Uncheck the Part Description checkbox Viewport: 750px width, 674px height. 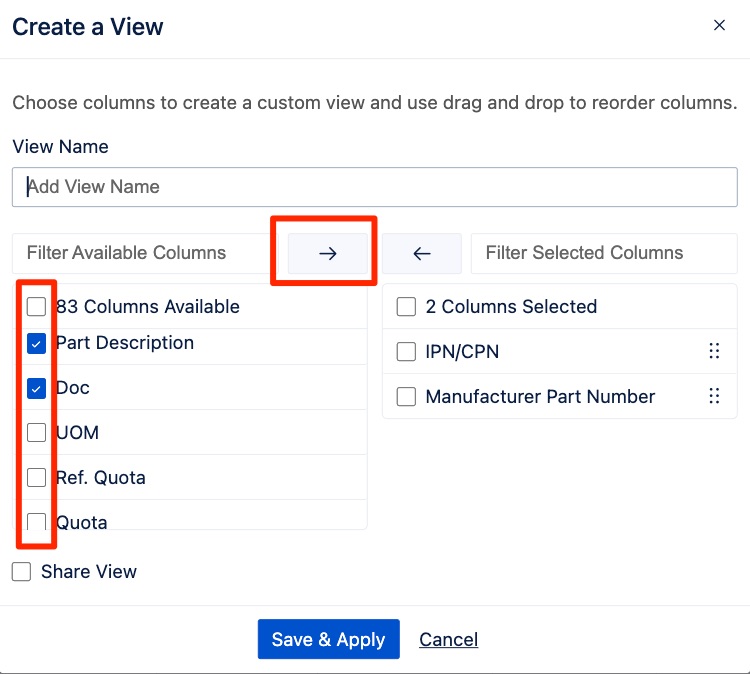[x=37, y=343]
